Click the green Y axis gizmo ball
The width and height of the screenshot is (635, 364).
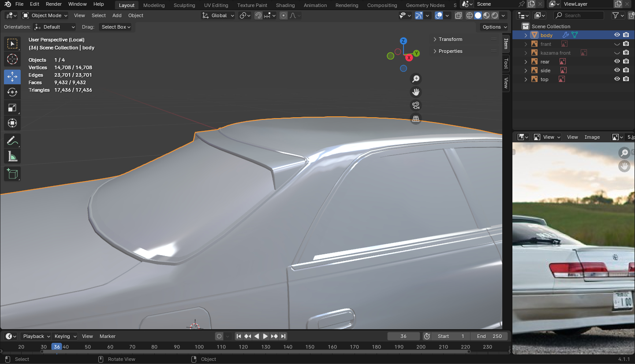coord(416,53)
